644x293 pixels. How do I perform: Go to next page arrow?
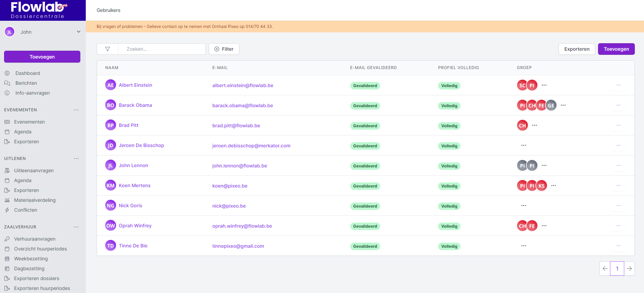pos(629,268)
